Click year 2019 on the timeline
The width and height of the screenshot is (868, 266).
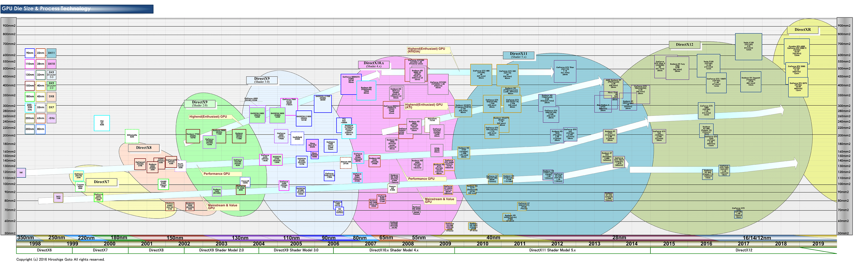pyautogui.click(x=818, y=243)
